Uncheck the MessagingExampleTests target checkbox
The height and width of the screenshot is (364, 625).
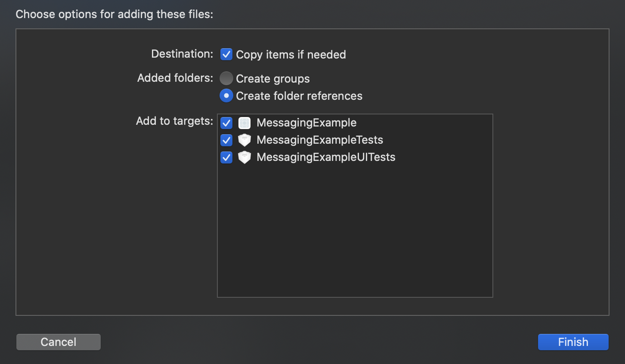[226, 140]
